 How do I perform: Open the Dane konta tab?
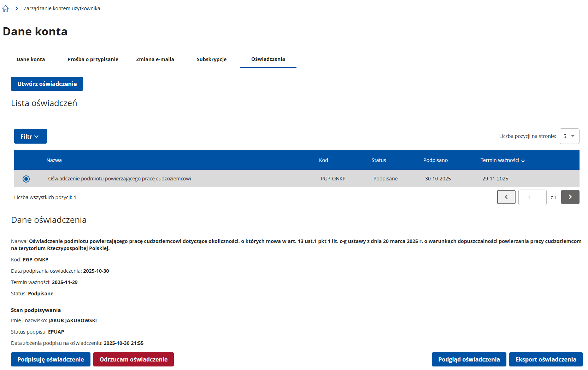[x=31, y=59]
